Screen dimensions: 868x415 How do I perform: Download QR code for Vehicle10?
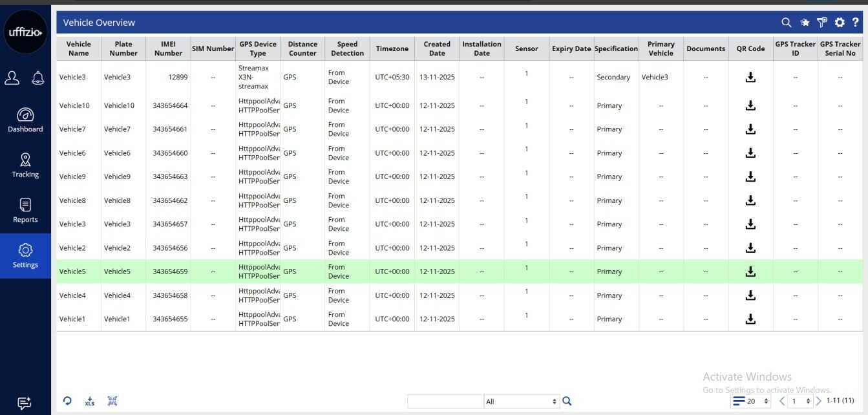click(x=750, y=105)
